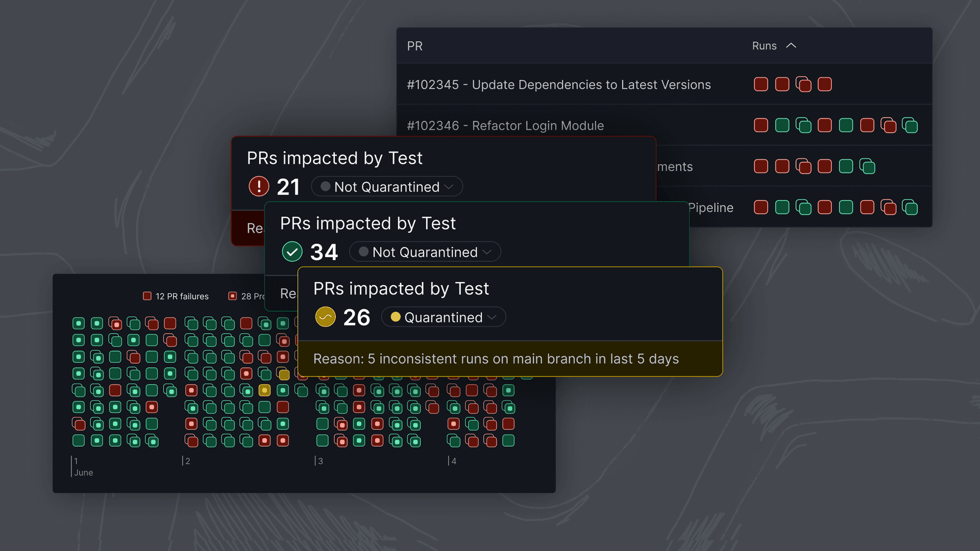This screenshot has width=980, height=551.
Task: Click the PR column header
Action: pos(414,46)
